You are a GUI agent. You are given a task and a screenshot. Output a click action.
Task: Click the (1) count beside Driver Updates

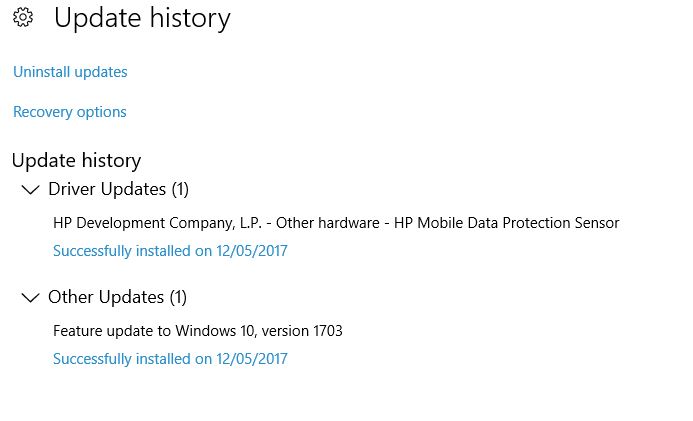(179, 189)
